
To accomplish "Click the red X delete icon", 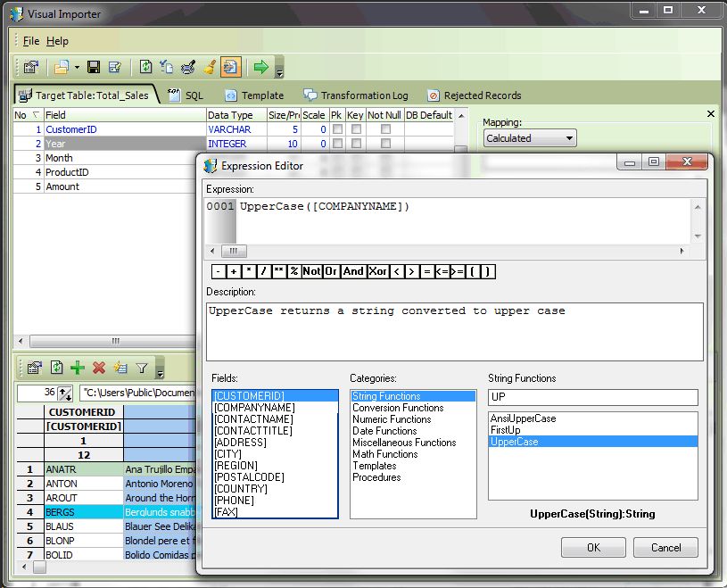I will tap(99, 368).
